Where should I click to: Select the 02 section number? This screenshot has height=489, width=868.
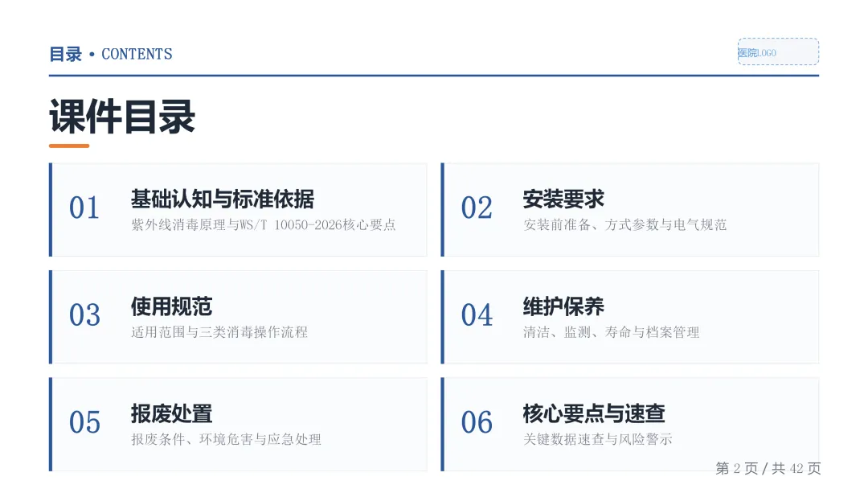point(477,208)
